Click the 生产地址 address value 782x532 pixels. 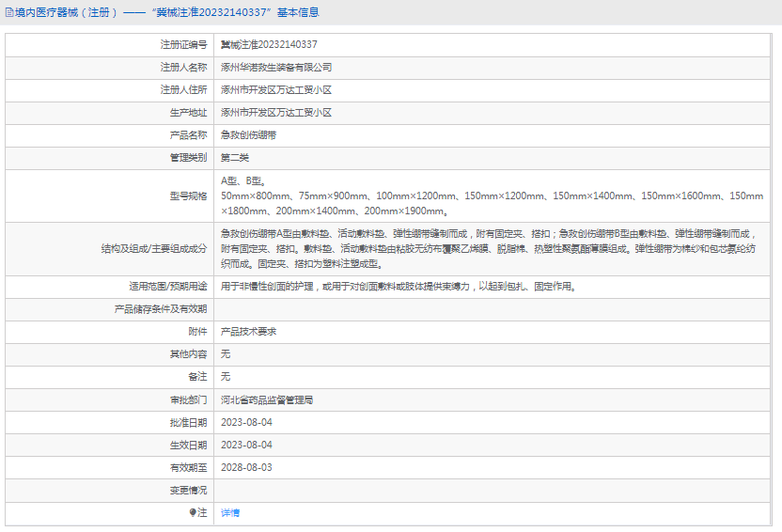(276, 113)
